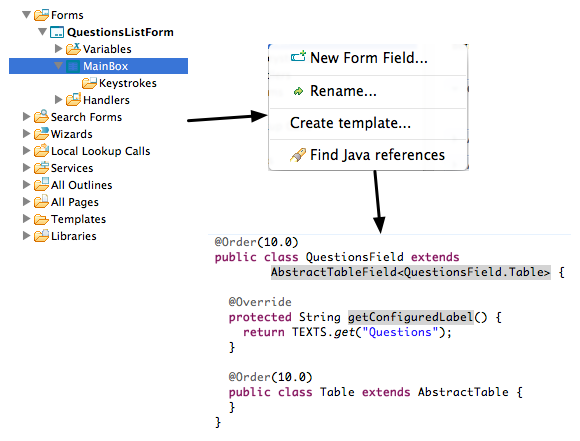Click the Wizards folder icon
The height and width of the screenshot is (441, 580).
tap(41, 134)
